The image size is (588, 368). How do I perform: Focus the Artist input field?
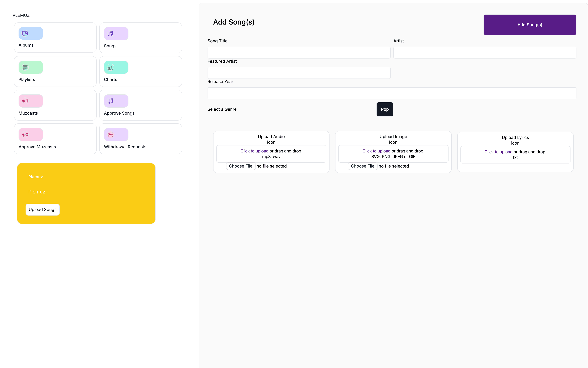485,53
